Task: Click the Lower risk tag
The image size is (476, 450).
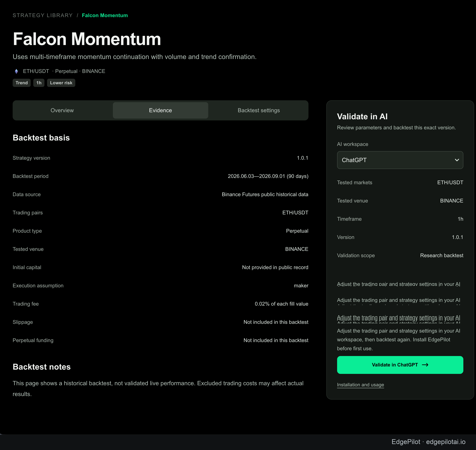Action: (x=61, y=83)
